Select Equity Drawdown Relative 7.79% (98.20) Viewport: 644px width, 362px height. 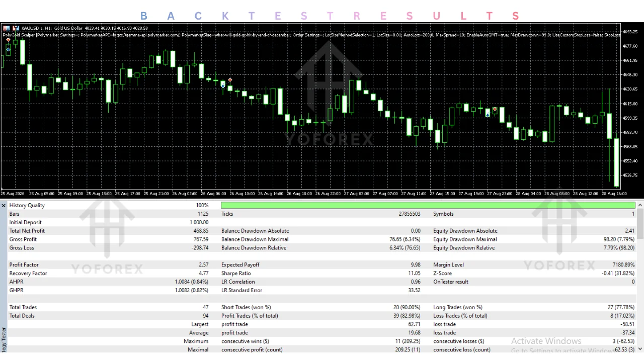619,248
